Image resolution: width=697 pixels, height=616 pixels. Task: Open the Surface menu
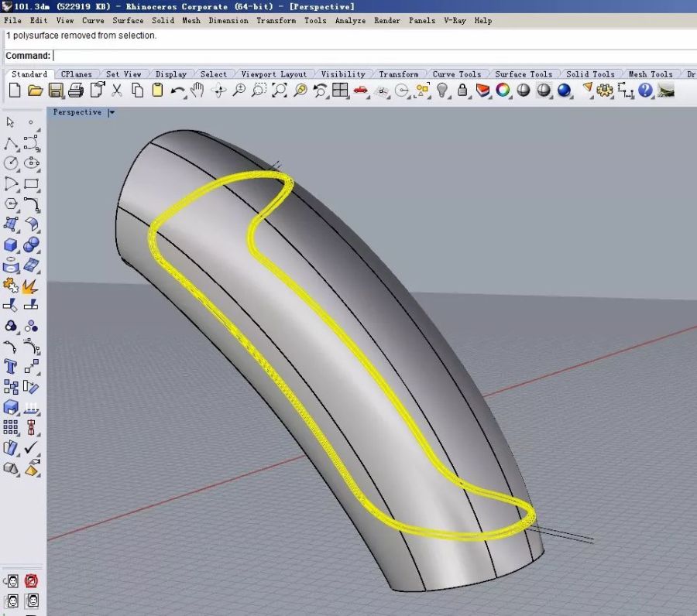click(128, 21)
